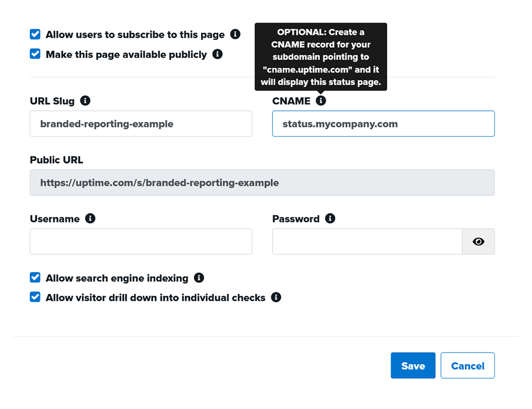Click the Password entry field
Image resolution: width=532 pixels, height=409 pixels.
367,242
